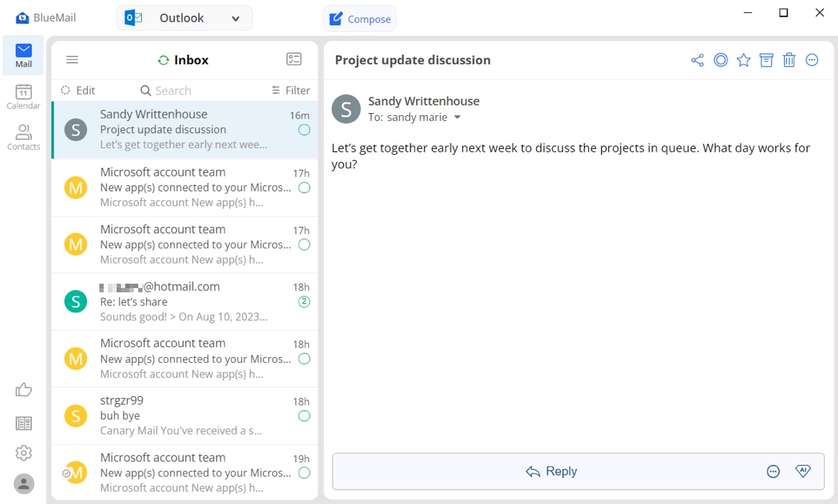The image size is (838, 504).
Task: Star the Project update discussion email
Action: point(743,60)
